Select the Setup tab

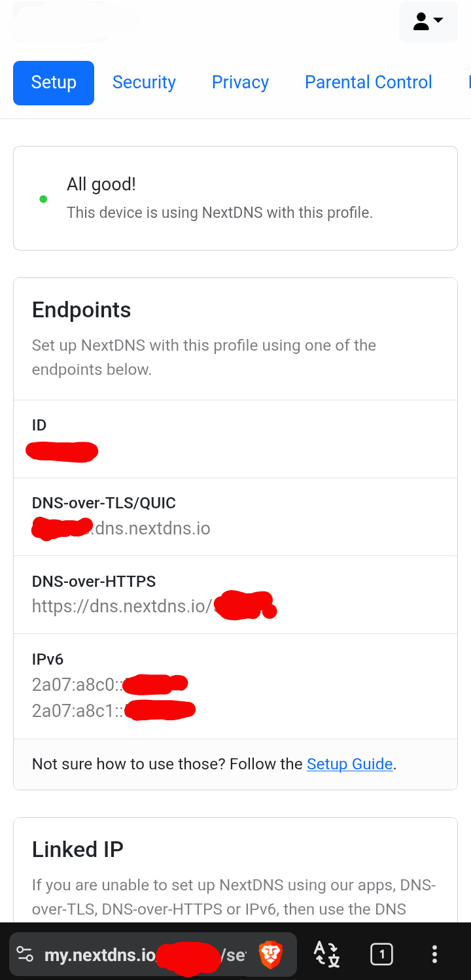(54, 82)
